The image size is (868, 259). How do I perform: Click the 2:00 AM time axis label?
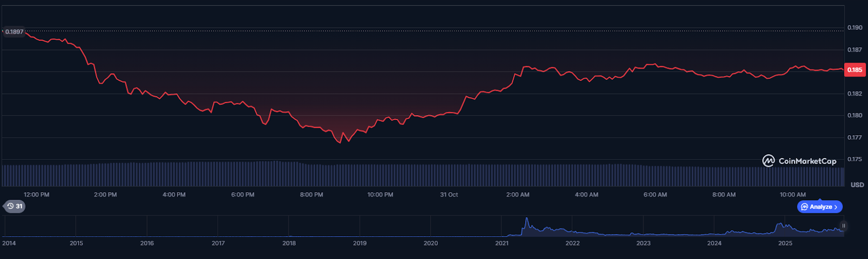pyautogui.click(x=518, y=194)
